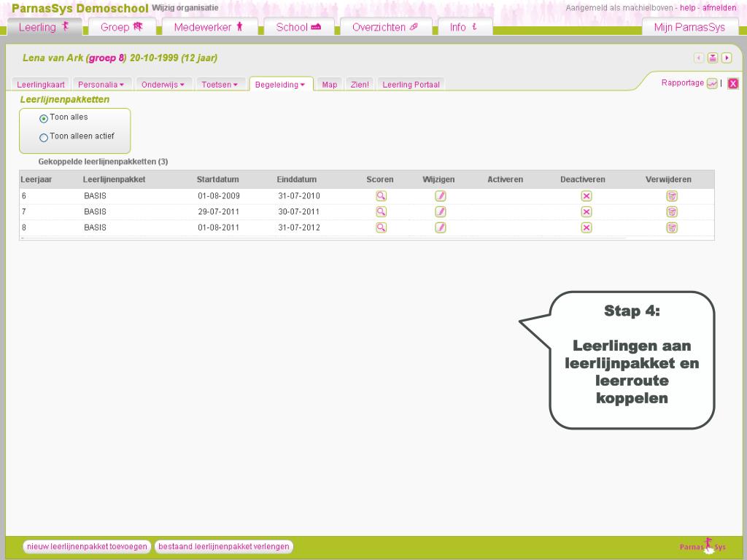Image resolution: width=747 pixels, height=560 pixels.
Task: Go to next student arrow
Action: point(726,58)
